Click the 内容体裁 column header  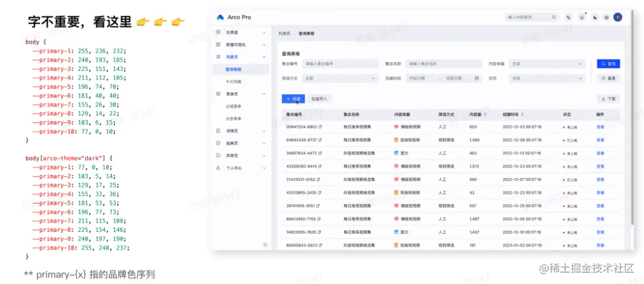pos(402,114)
